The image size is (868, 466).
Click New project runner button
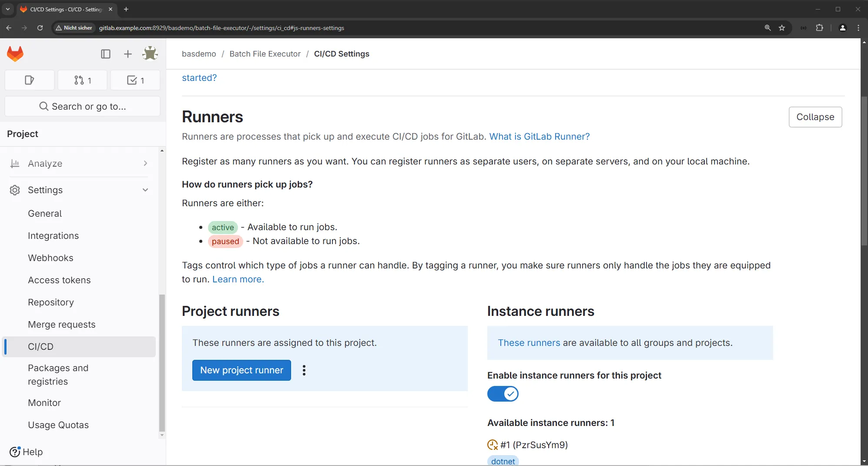241,370
